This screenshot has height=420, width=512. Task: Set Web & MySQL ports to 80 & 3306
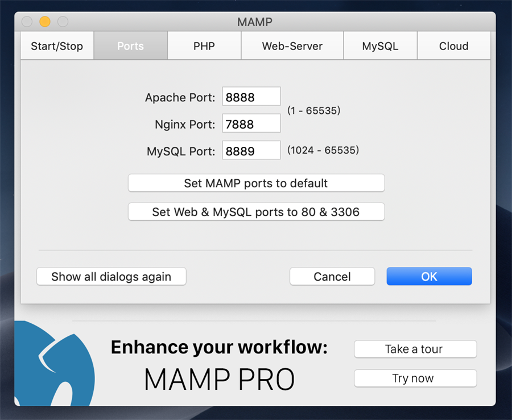click(x=256, y=212)
